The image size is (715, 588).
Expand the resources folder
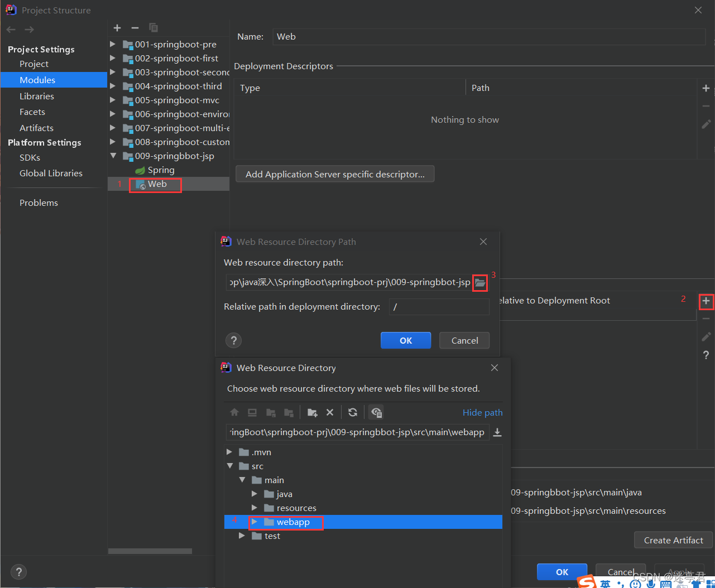tap(255, 508)
